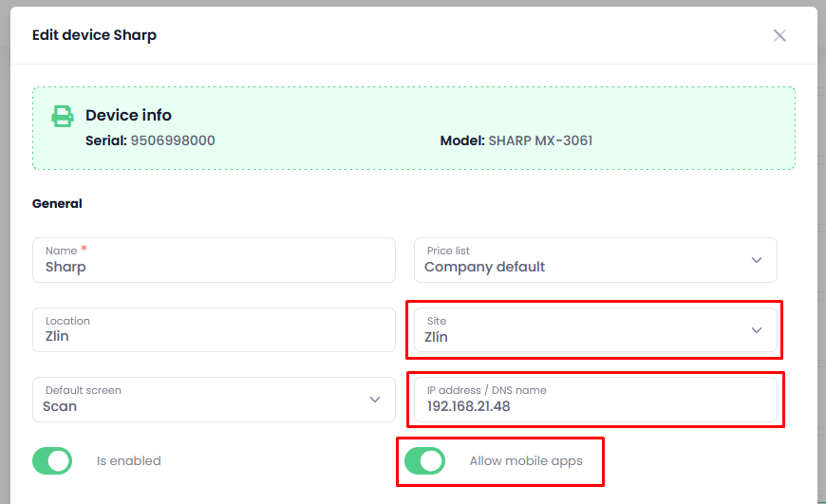Click the serial number 9506998000
The image size is (826, 504).
(x=173, y=140)
